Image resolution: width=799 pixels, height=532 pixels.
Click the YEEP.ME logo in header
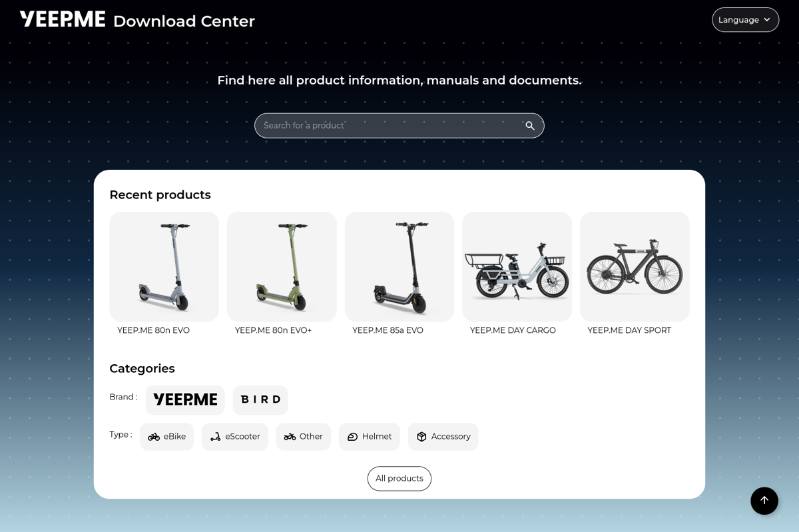pyautogui.click(x=63, y=19)
